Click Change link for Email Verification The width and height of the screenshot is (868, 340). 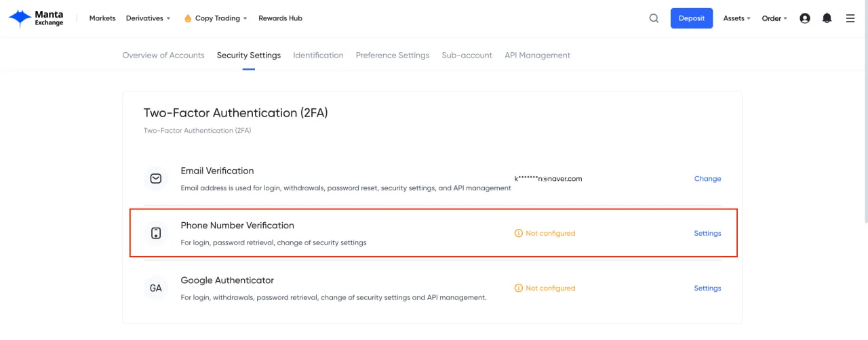tap(707, 179)
